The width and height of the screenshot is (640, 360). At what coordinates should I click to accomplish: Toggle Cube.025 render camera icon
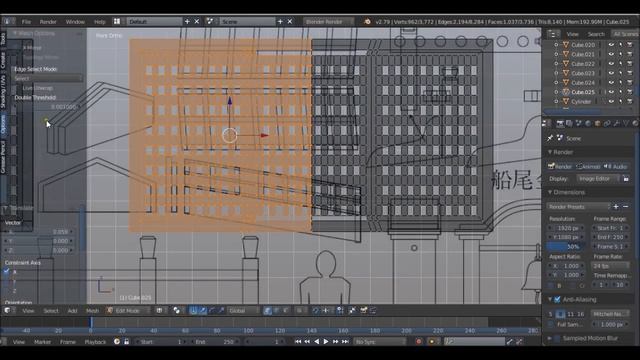(x=630, y=92)
